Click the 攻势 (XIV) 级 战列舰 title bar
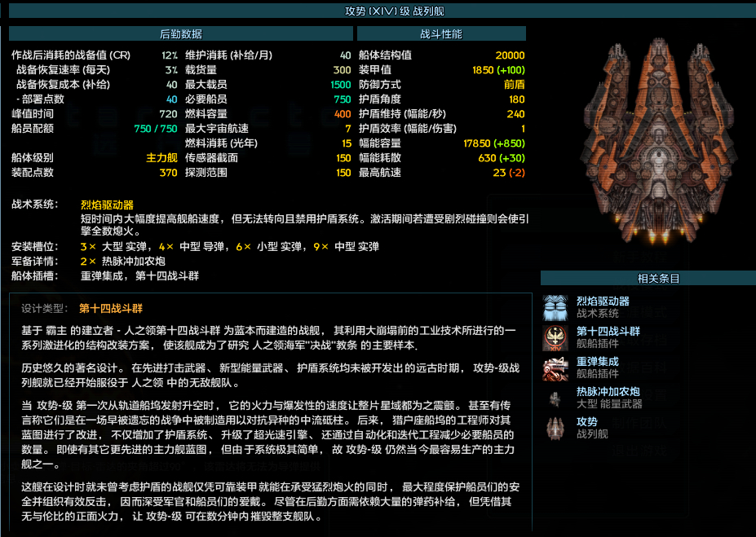 tap(378, 11)
